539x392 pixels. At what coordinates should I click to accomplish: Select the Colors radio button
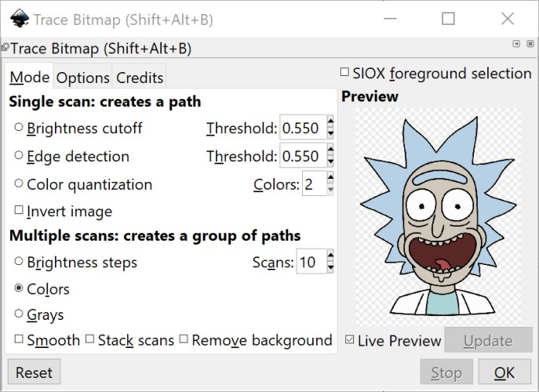point(19,288)
